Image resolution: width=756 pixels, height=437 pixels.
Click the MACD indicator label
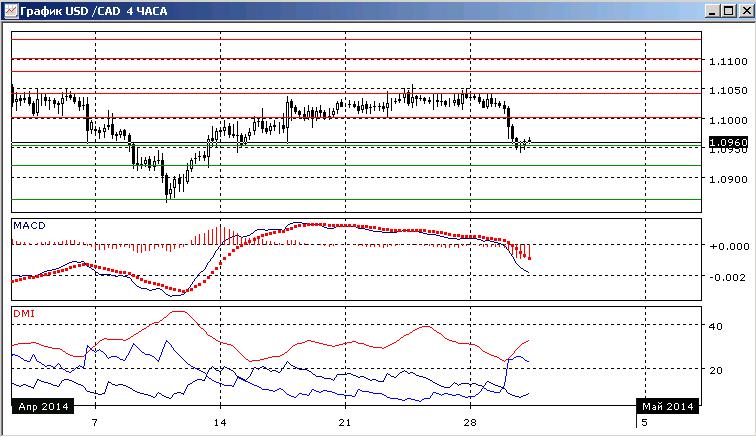coord(29,226)
